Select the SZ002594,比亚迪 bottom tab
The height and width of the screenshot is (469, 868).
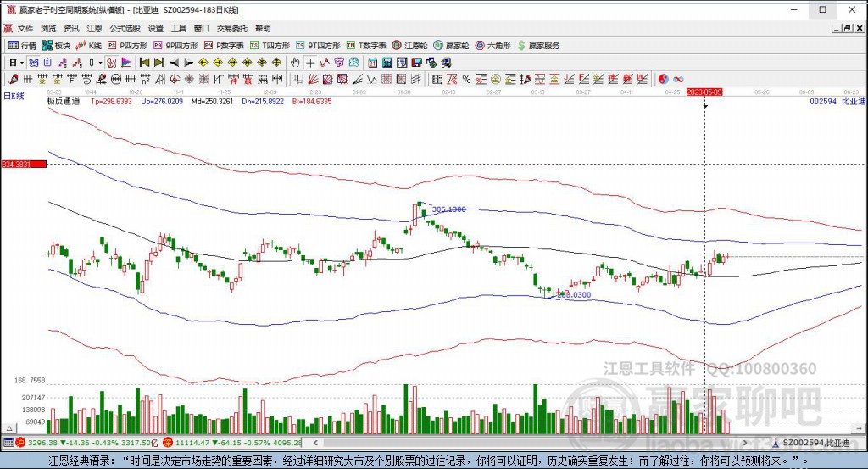click(811, 443)
